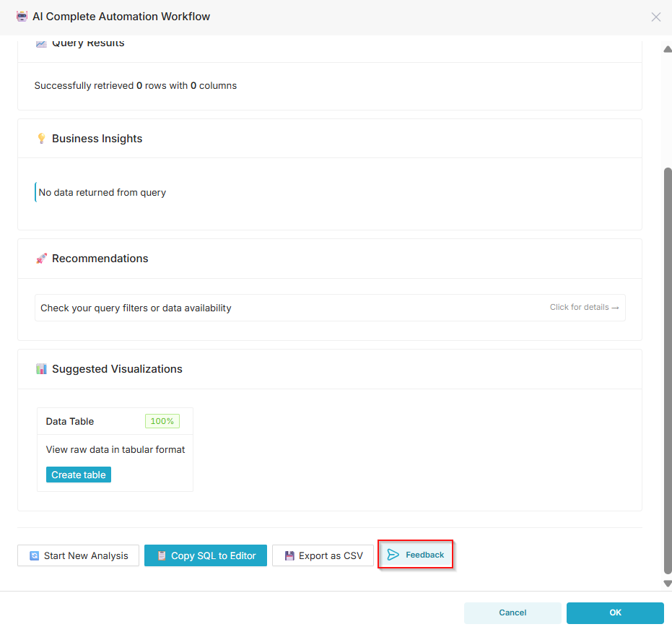Click the scrollbar up arrow
672x632 pixels.
(x=668, y=49)
